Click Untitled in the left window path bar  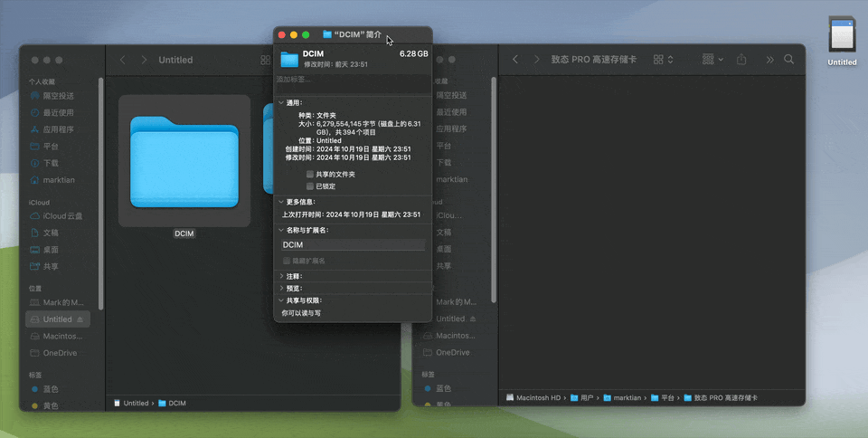[131, 403]
